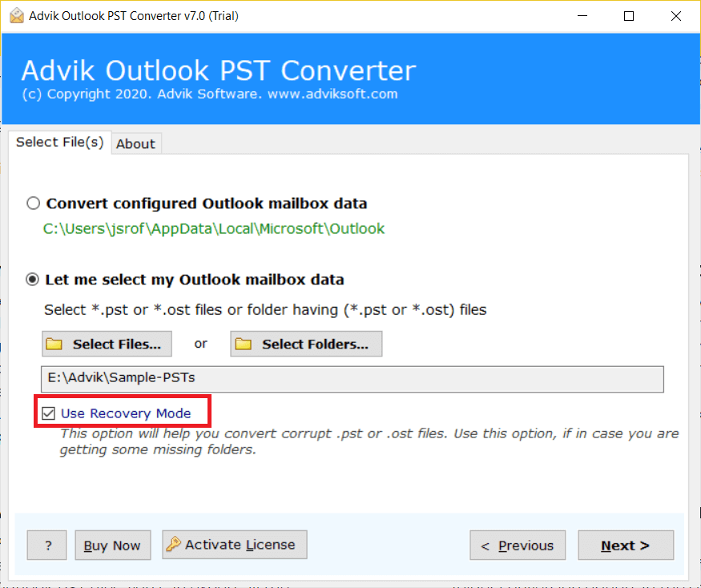The image size is (701, 588).
Task: Click the Windows taskbar at bottom
Action: coord(350,584)
